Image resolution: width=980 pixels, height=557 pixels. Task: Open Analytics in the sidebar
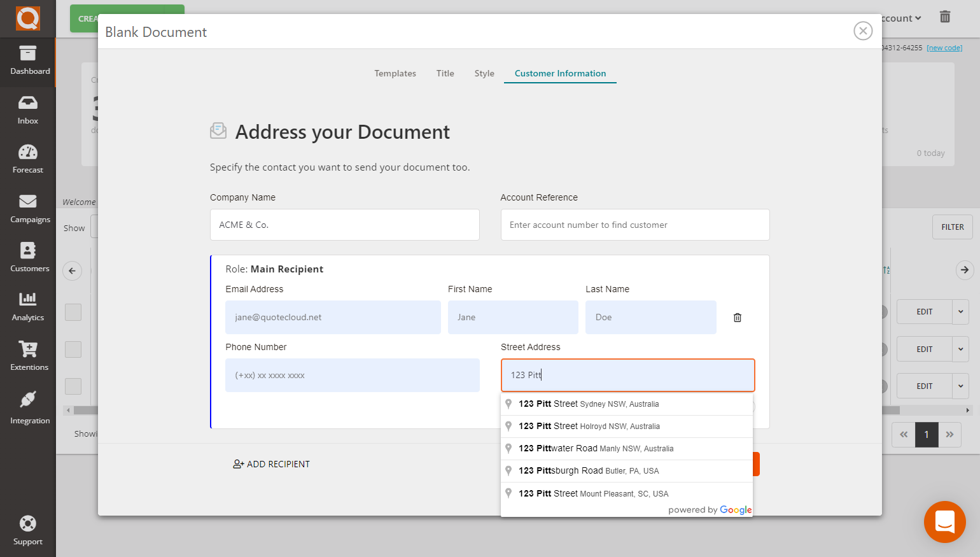[28, 307]
